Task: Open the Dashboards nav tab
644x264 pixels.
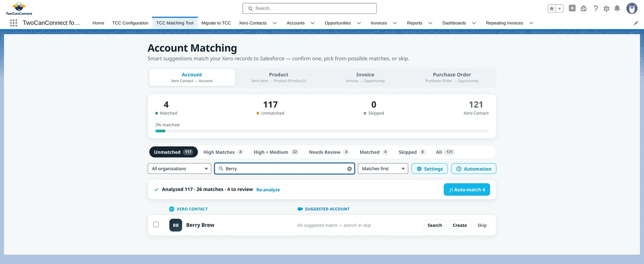Action: pyautogui.click(x=454, y=23)
